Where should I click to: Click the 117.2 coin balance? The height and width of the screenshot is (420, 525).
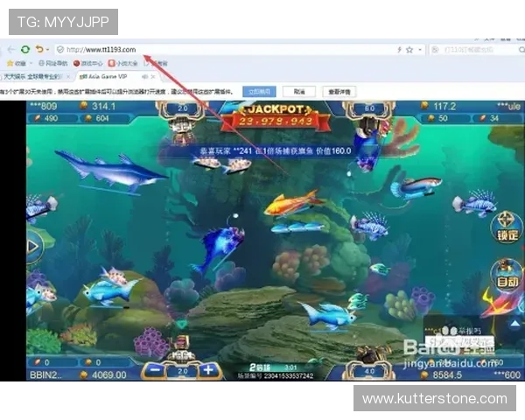tap(444, 107)
